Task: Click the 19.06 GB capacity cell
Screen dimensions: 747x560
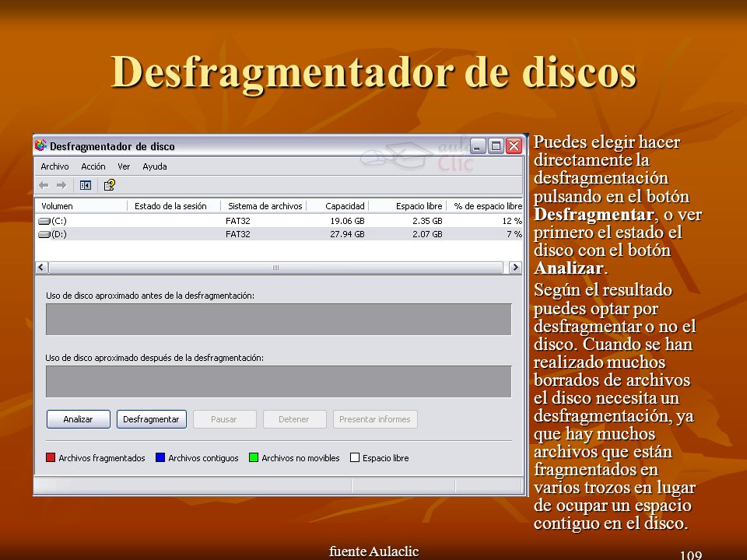Action: point(347,221)
